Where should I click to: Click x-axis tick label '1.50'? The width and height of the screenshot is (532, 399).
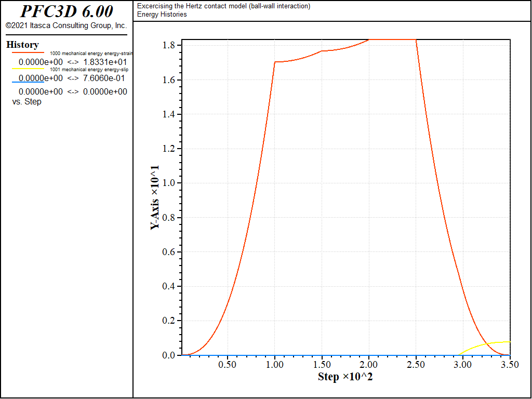[322, 365]
